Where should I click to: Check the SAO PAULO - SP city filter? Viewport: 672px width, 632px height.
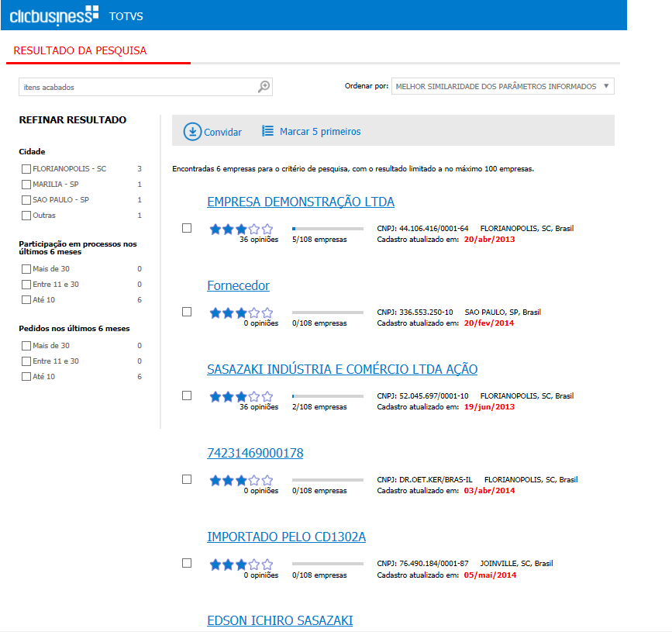26,200
